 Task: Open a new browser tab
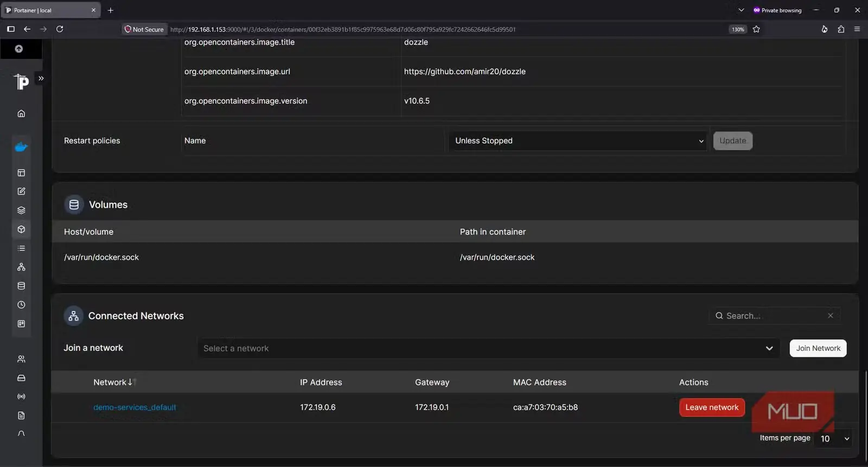tap(110, 10)
